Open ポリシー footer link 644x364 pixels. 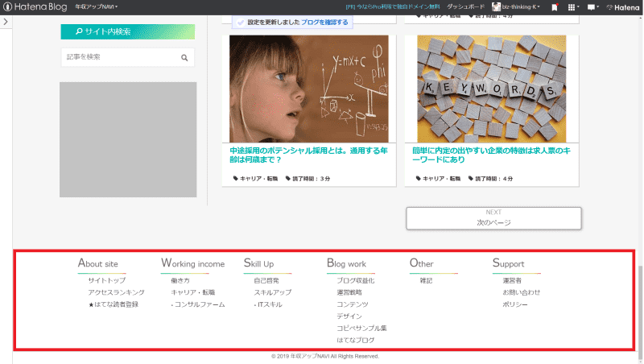(515, 304)
